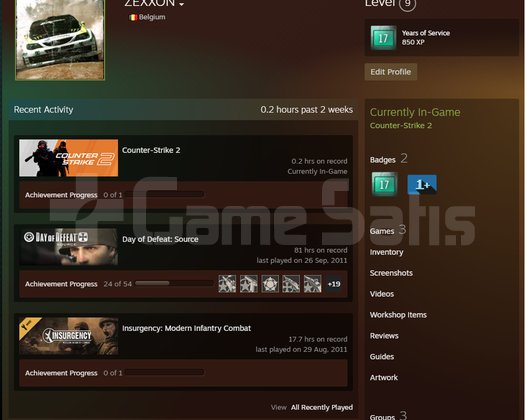This screenshot has width=525, height=420.
Task: Click the Recent Activity header
Action: pos(44,110)
